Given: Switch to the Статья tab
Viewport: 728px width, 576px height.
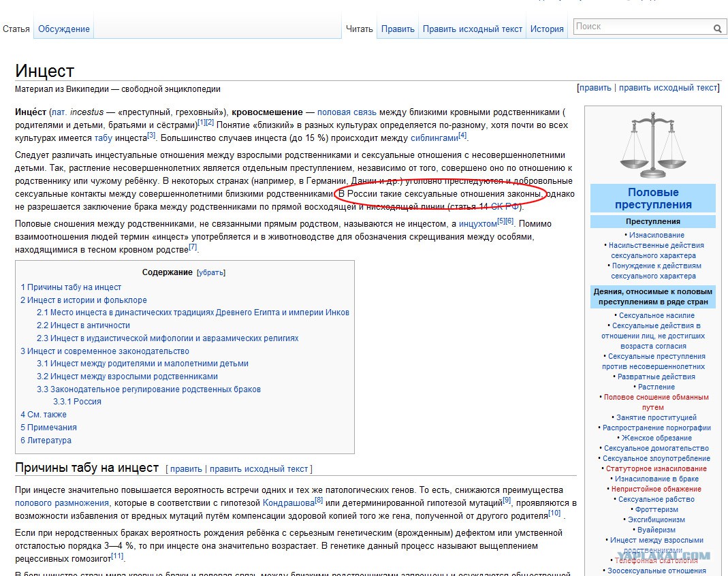Looking at the screenshot, I should coord(16,29).
